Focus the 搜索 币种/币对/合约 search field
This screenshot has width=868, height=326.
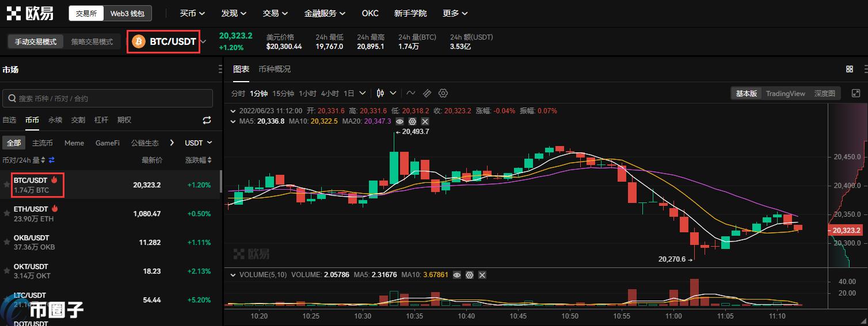(108, 98)
